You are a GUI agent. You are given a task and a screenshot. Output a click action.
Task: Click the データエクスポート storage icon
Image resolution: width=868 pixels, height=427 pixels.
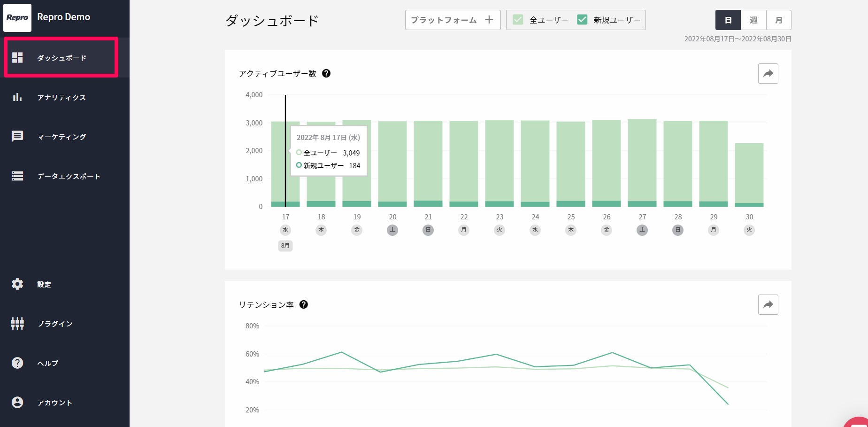pos(17,176)
